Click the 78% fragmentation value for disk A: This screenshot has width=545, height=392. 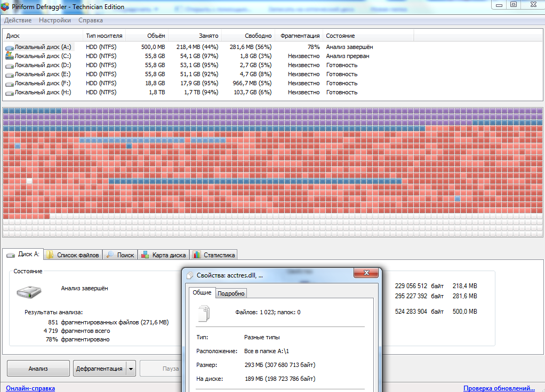[314, 47]
